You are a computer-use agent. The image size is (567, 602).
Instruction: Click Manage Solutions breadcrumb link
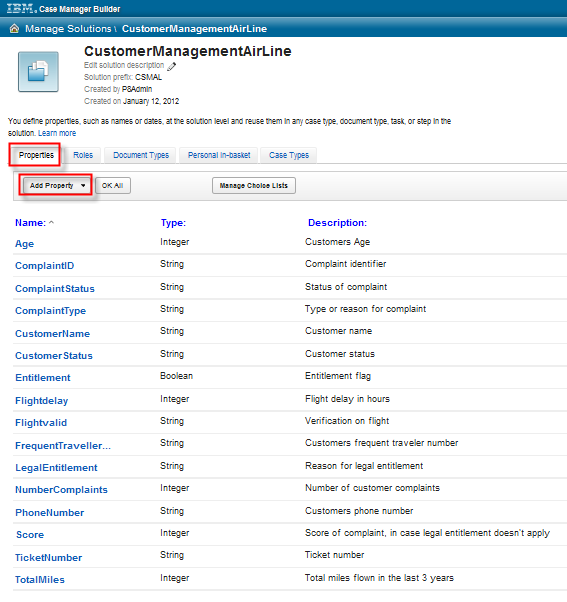(68, 29)
